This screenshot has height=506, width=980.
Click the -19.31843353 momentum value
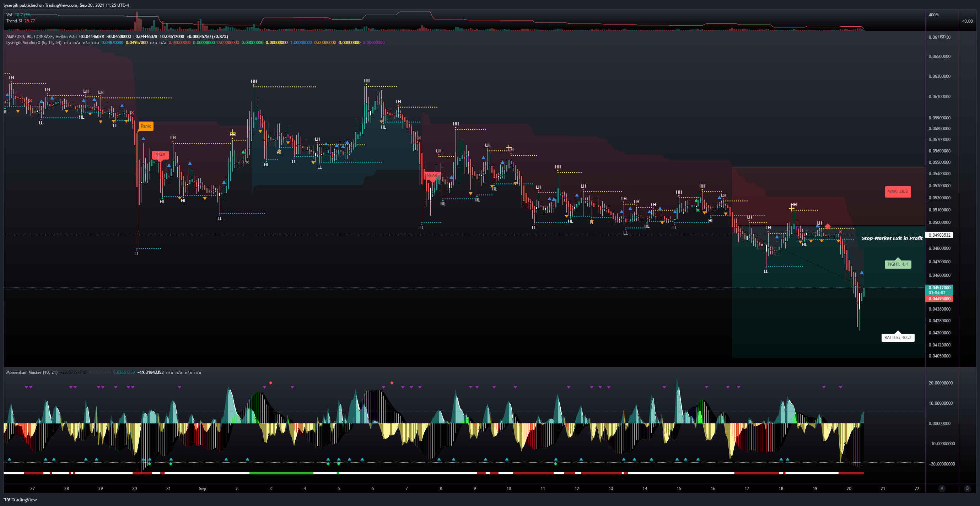pos(150,372)
